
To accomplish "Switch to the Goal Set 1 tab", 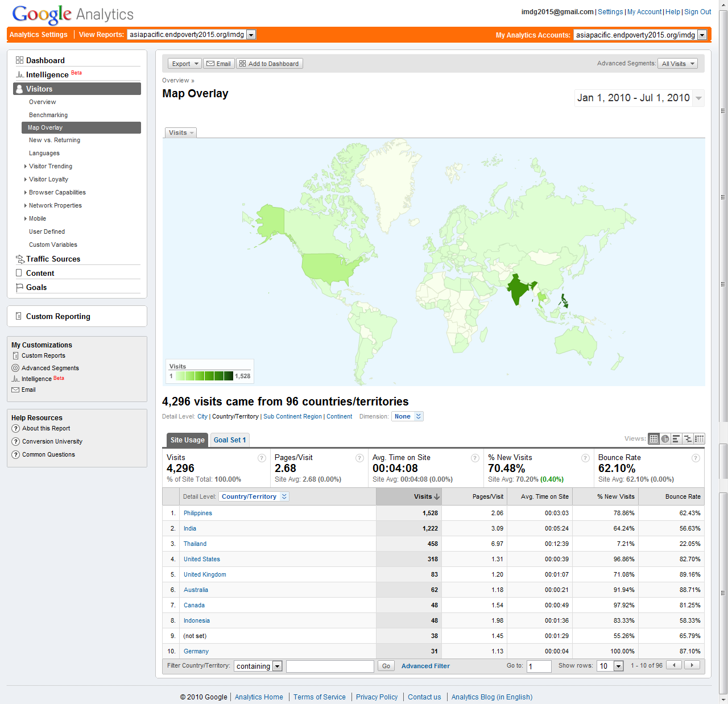I will (x=230, y=440).
